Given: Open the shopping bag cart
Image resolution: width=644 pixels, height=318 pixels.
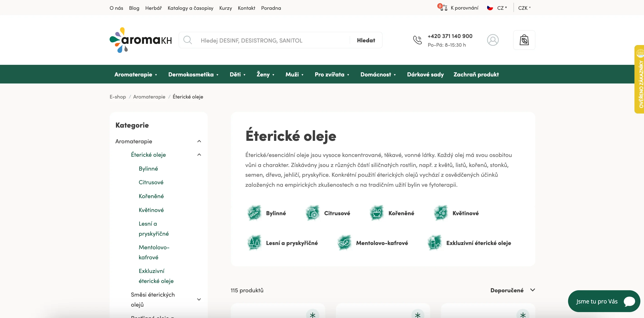Looking at the screenshot, I should (x=524, y=40).
